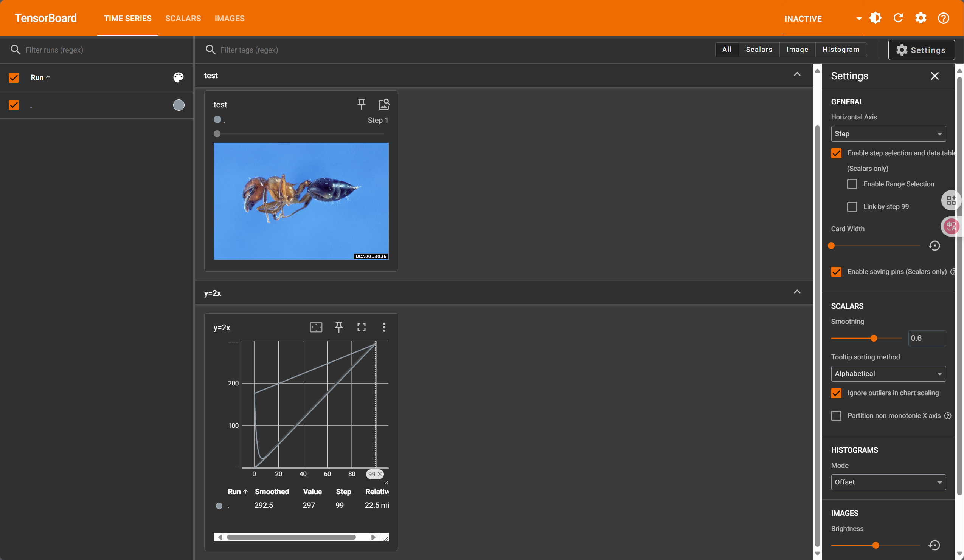The width and height of the screenshot is (964, 560).
Task: Click fit domain to data icon on y=2x chart
Action: 316,327
